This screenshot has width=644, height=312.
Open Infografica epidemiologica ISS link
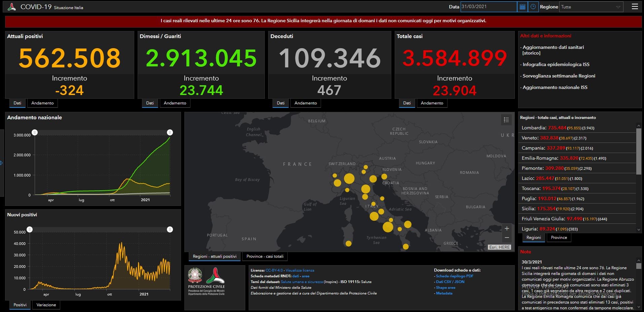tap(556, 64)
